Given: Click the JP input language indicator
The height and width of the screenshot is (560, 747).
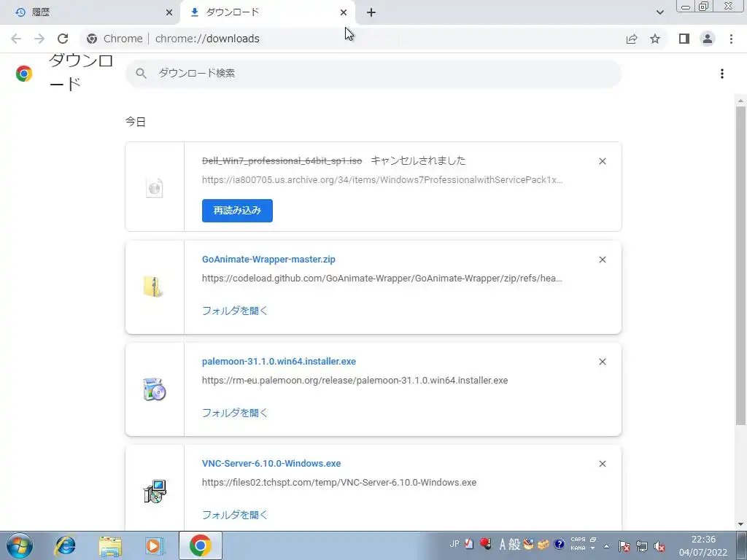Looking at the screenshot, I should (x=454, y=543).
